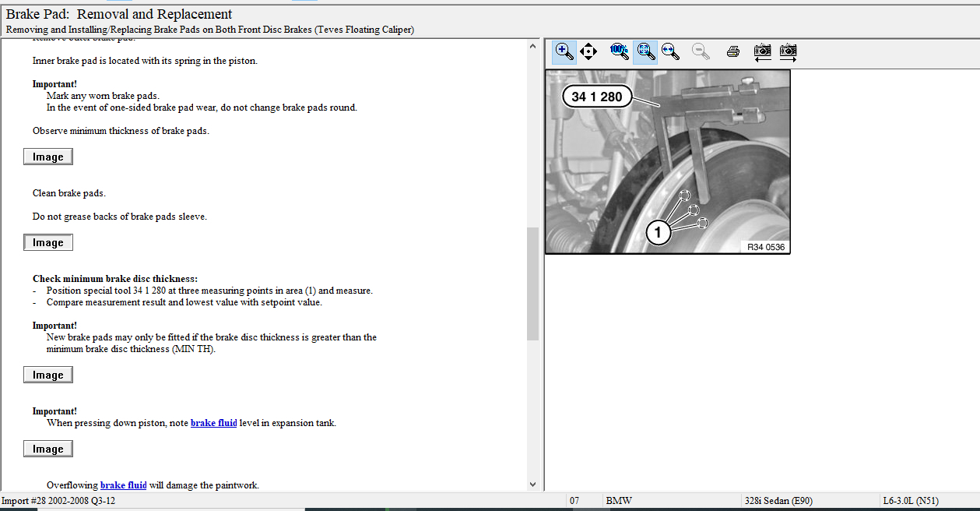Open Image button below minimum pad thickness
This screenshot has width=980, height=511.
point(48,157)
